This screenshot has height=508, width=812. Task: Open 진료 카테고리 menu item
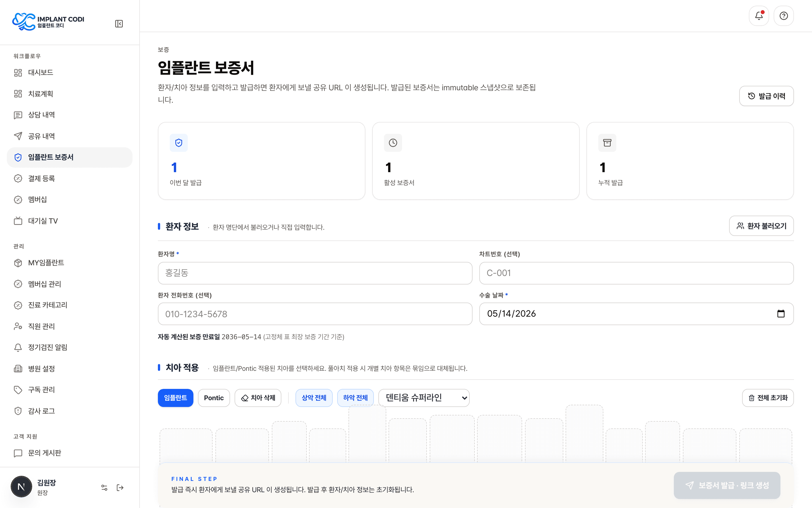click(x=69, y=305)
